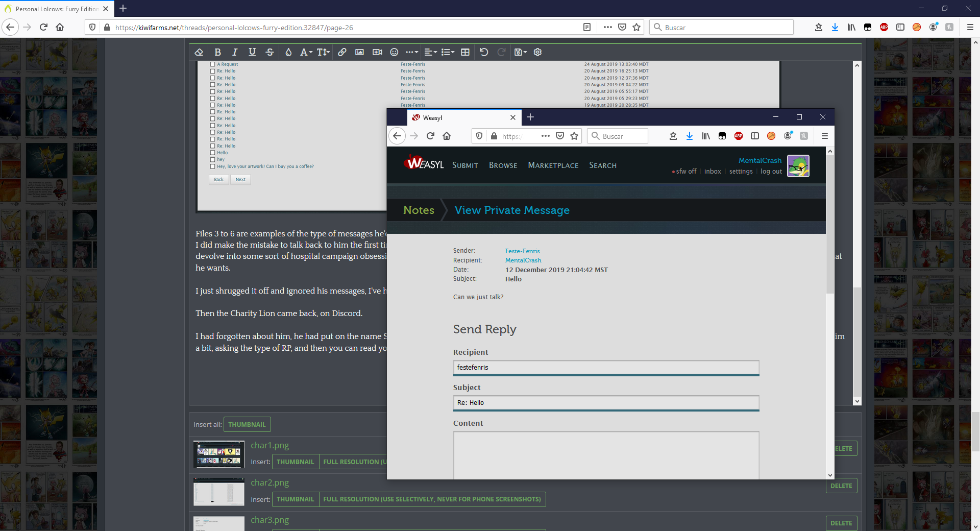This screenshot has height=531, width=980.
Task: Toggle italic formatting in the editor
Action: [235, 52]
